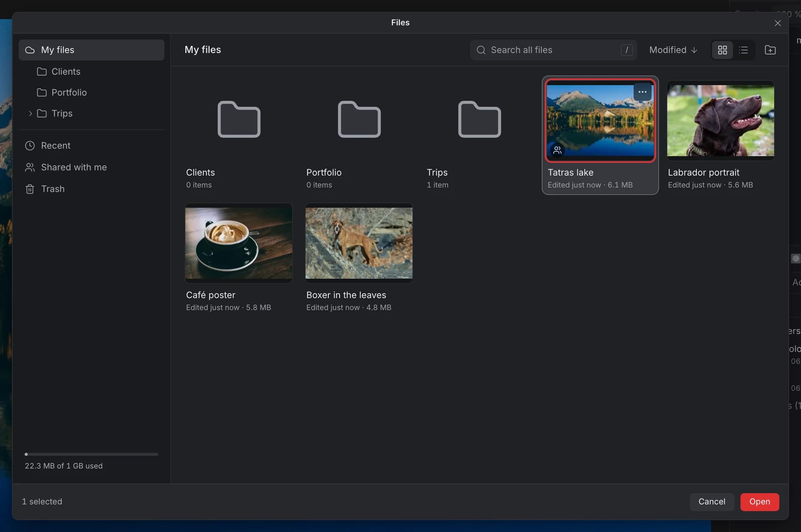Open the Modified sort dropdown
Viewport: 801px width, 532px height.
673,50
